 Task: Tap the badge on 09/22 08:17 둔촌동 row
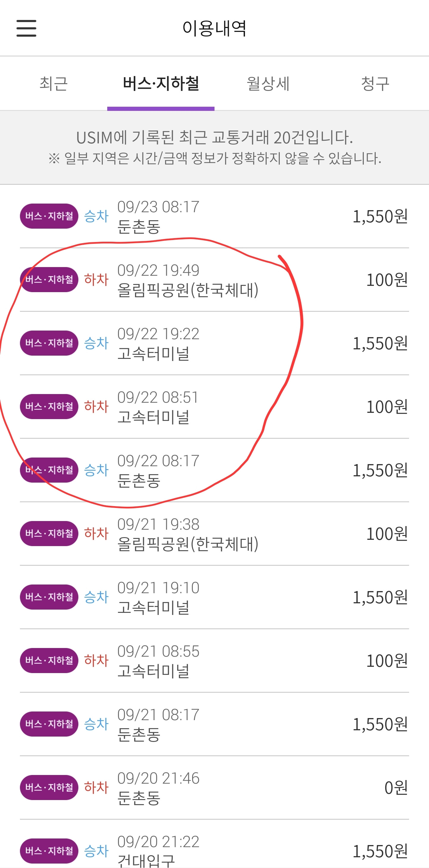(x=49, y=470)
